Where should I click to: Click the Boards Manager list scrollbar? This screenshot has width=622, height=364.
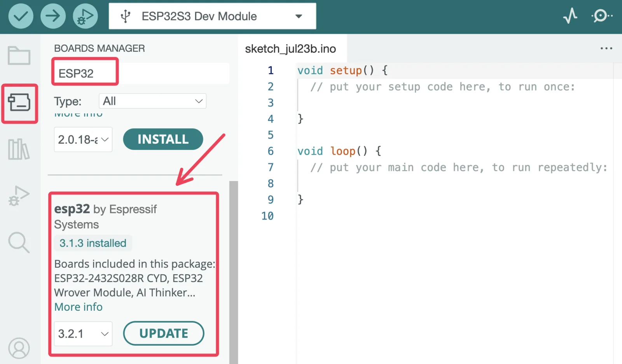(233, 272)
